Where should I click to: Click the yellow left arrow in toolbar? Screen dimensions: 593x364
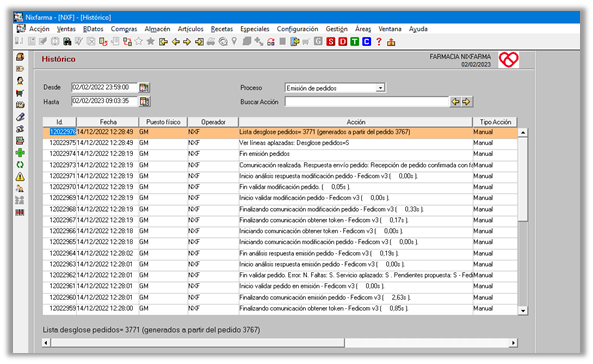[175, 42]
